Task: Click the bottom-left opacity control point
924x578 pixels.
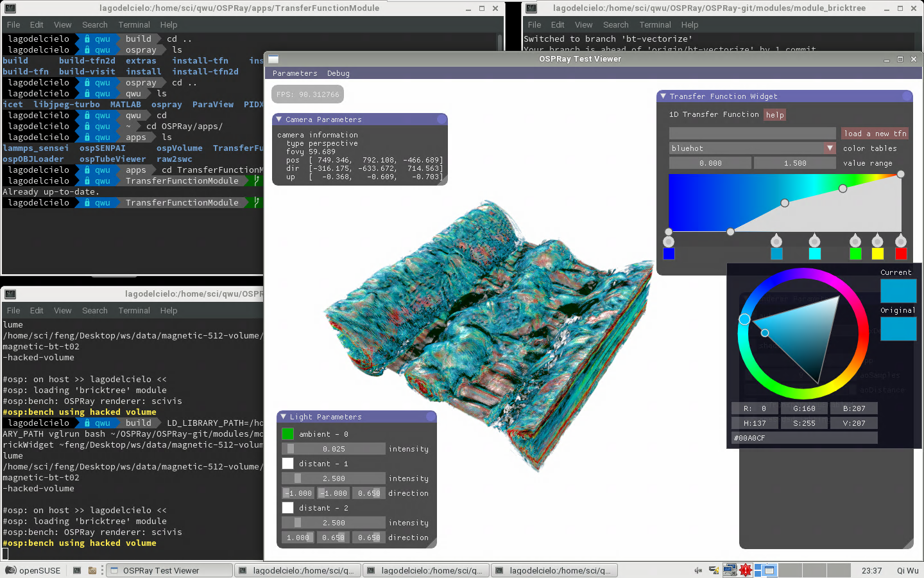Action: (x=669, y=231)
